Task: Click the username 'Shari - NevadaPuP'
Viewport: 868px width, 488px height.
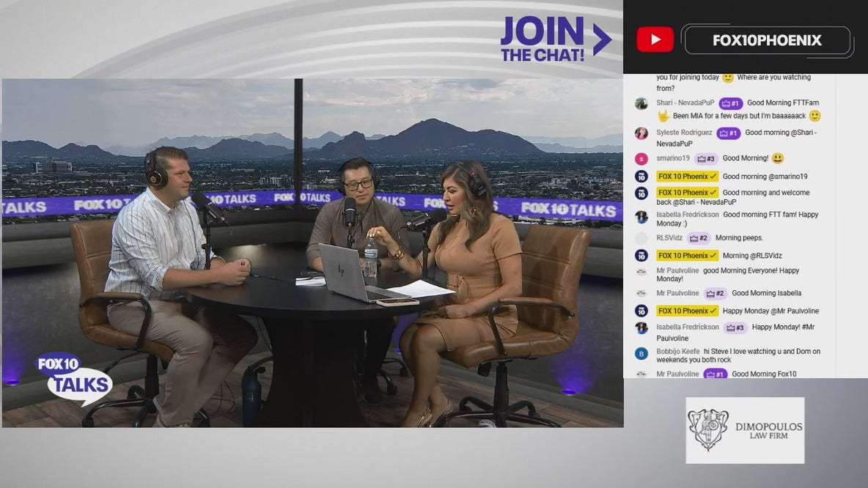Action: (685, 103)
